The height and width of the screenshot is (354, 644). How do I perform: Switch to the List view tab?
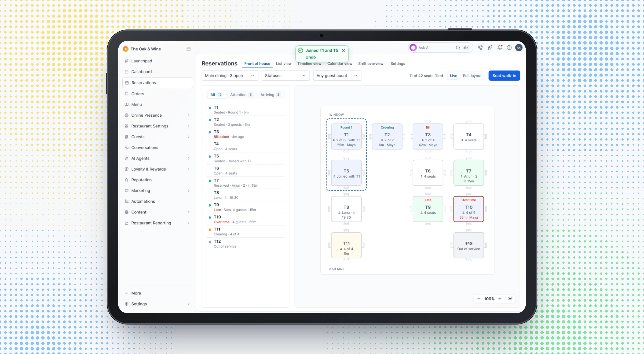[284, 64]
